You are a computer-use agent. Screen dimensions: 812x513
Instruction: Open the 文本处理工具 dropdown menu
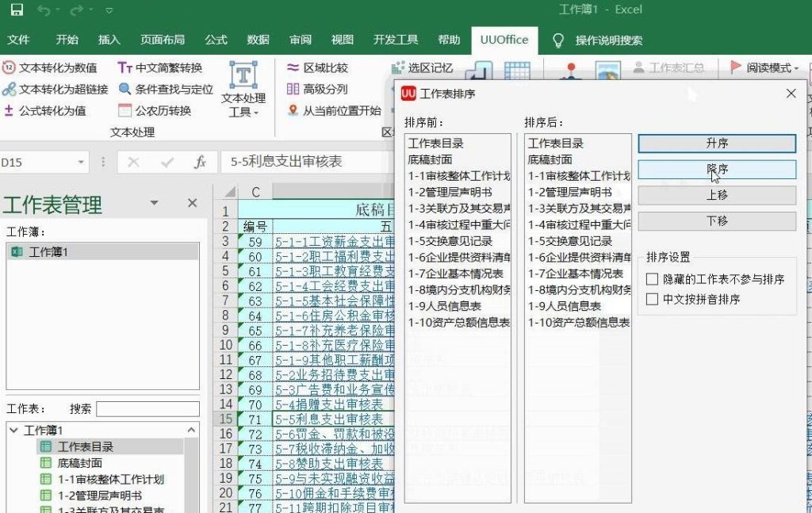(x=243, y=90)
